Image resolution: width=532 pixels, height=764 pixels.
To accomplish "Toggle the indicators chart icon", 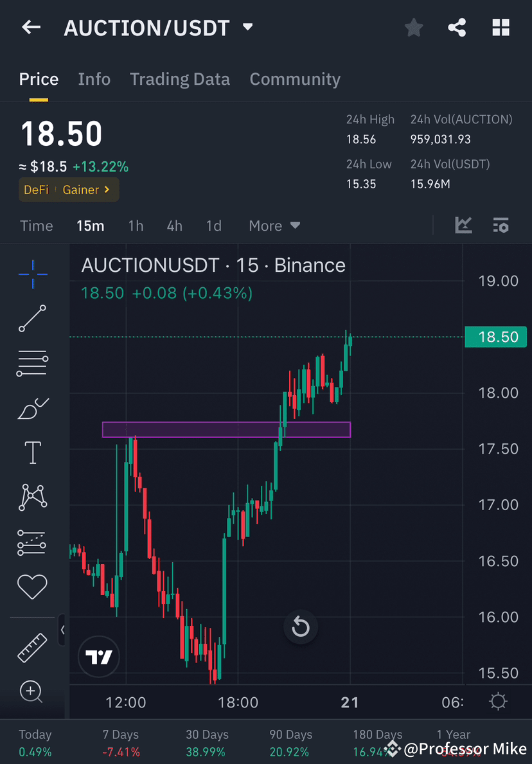I will point(463,226).
